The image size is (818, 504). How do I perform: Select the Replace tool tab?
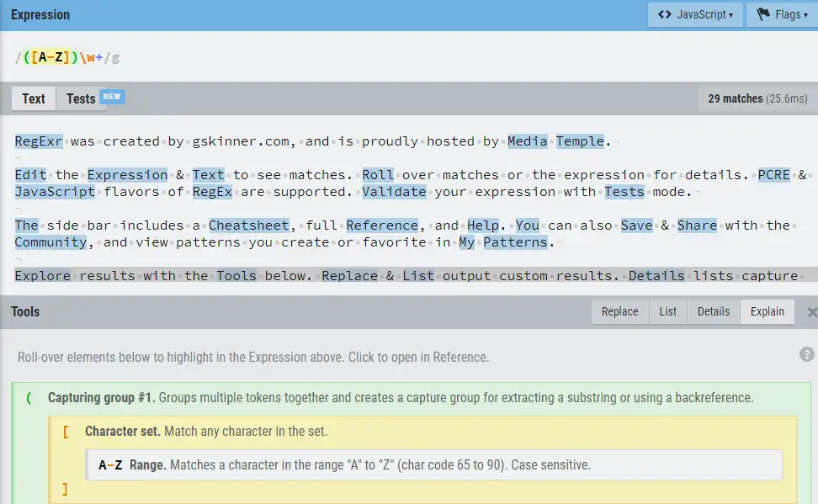click(x=619, y=311)
